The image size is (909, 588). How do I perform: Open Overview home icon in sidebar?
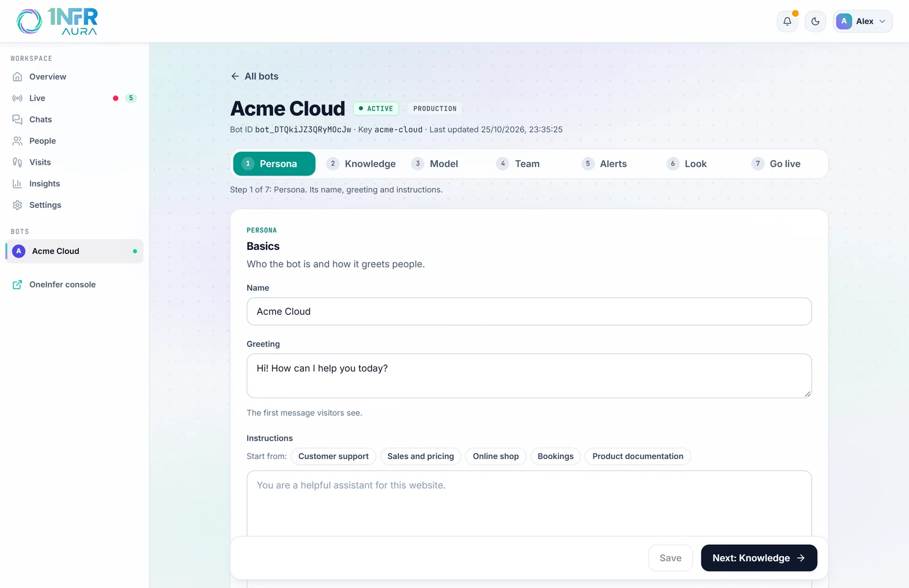tap(18, 77)
